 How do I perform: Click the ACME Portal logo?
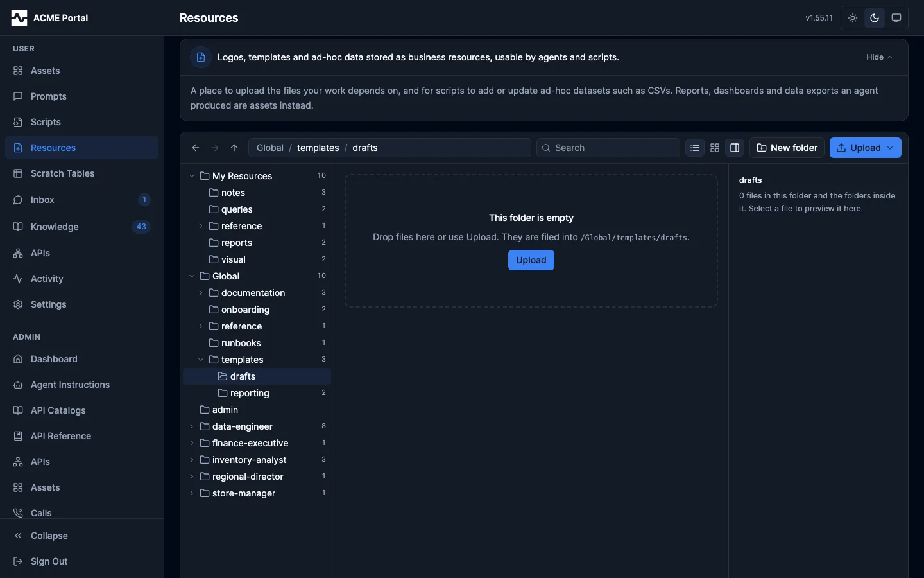click(x=19, y=18)
